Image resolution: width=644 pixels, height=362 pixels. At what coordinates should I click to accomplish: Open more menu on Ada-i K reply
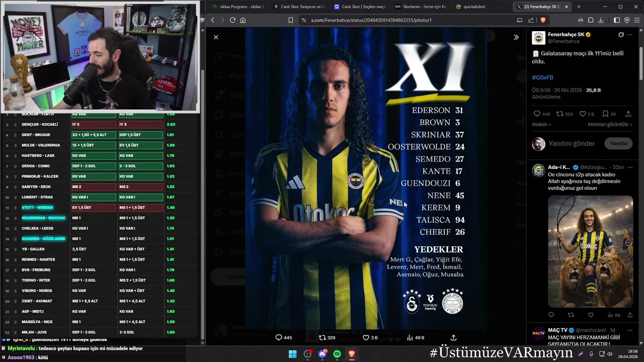pos(630,167)
